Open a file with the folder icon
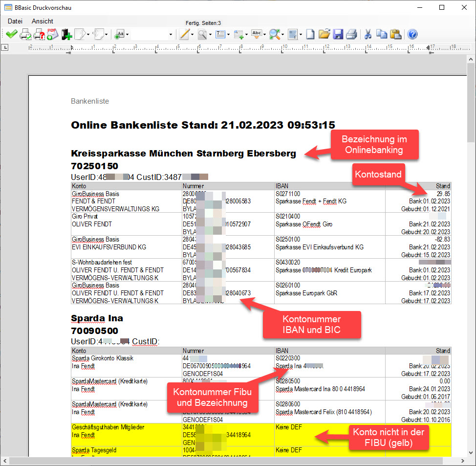The height and width of the screenshot is (466, 476). pos(324,34)
